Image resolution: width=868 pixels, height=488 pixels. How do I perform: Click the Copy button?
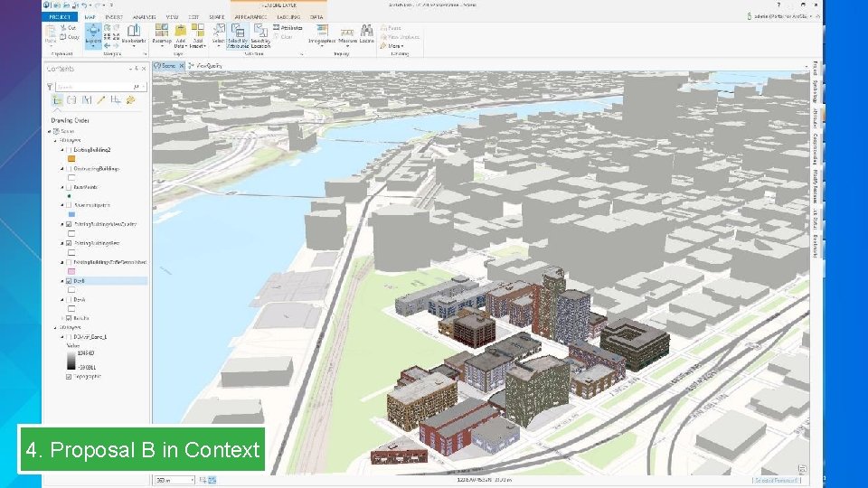(x=70, y=37)
